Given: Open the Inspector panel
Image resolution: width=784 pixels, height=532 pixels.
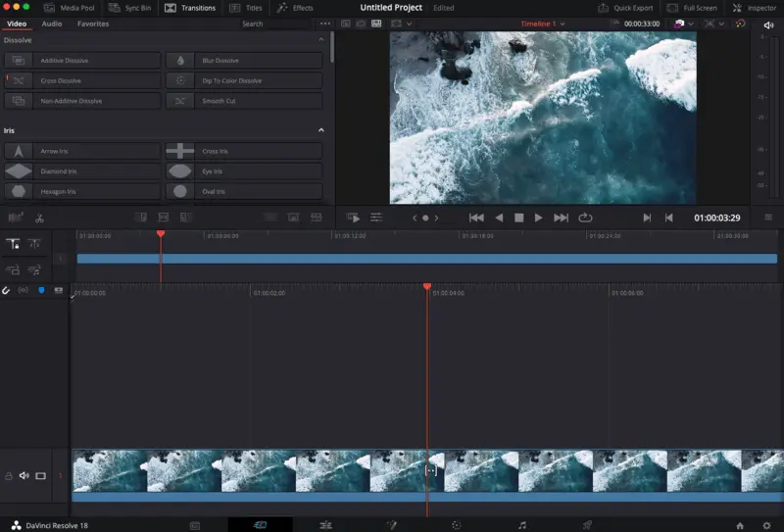Looking at the screenshot, I should [753, 8].
